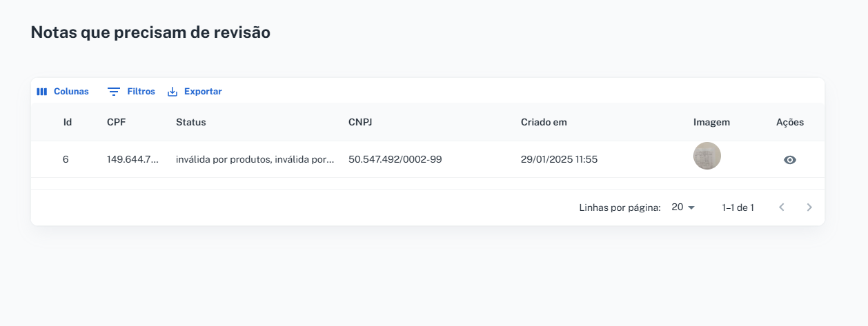The width and height of the screenshot is (868, 326).
Task: Click the Ações column header
Action: click(790, 123)
